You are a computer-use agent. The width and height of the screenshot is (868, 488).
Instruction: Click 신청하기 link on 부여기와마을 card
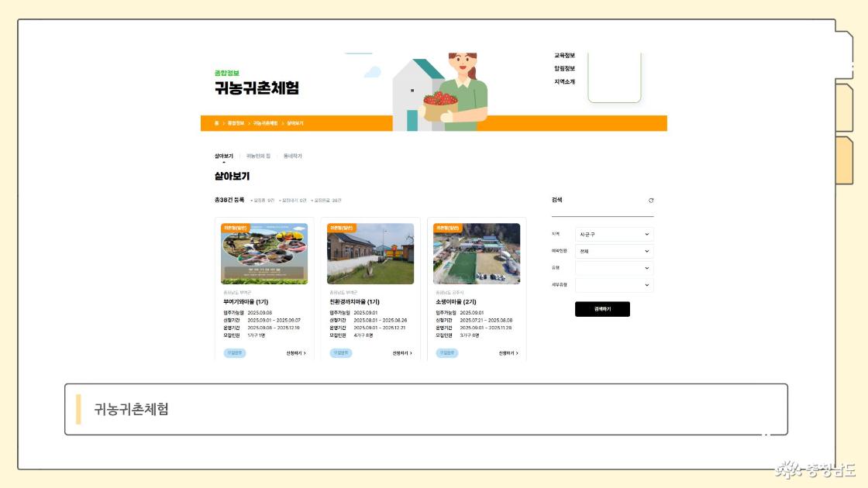295,353
